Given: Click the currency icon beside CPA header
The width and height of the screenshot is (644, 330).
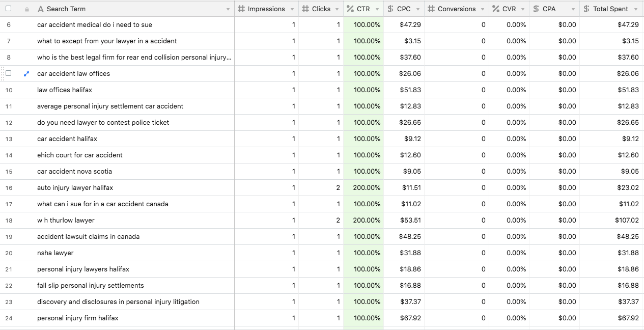Looking at the screenshot, I should click(x=536, y=9).
